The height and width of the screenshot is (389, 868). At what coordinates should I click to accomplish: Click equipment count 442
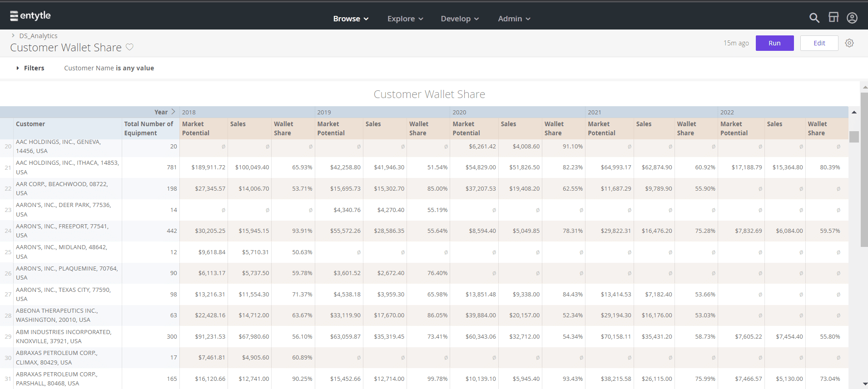coord(172,231)
